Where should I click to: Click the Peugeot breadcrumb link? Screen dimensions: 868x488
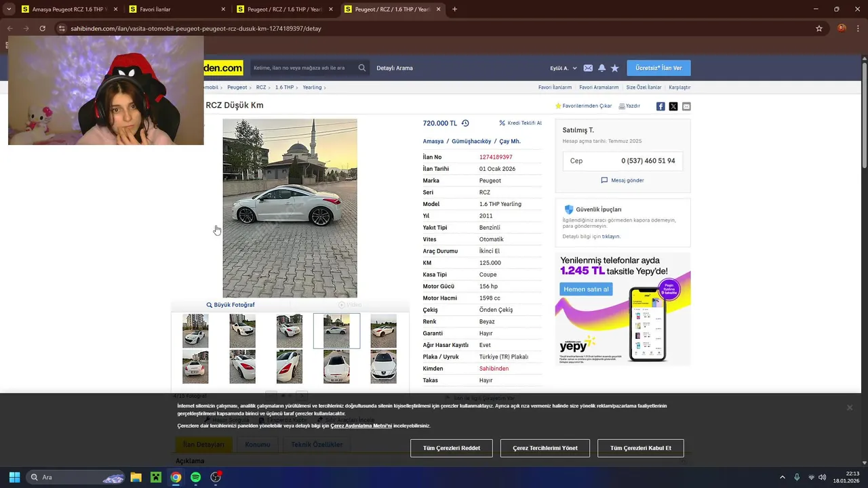[237, 87]
